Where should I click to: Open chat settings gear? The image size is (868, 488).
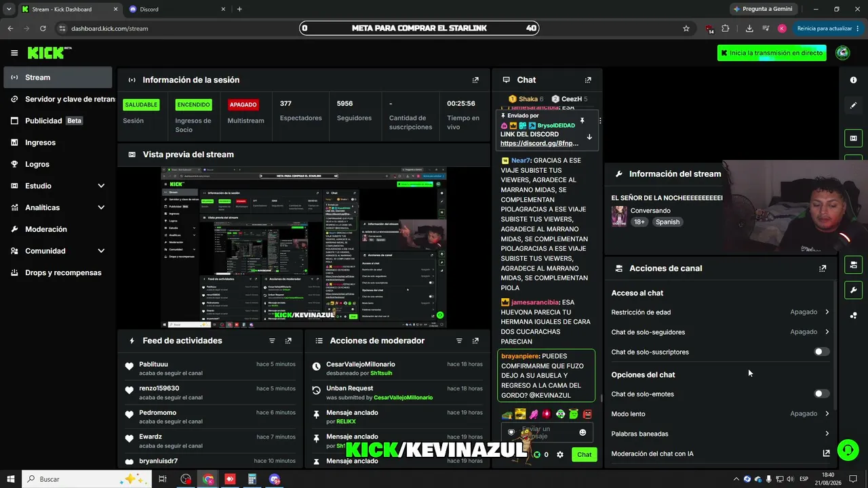[x=560, y=455]
